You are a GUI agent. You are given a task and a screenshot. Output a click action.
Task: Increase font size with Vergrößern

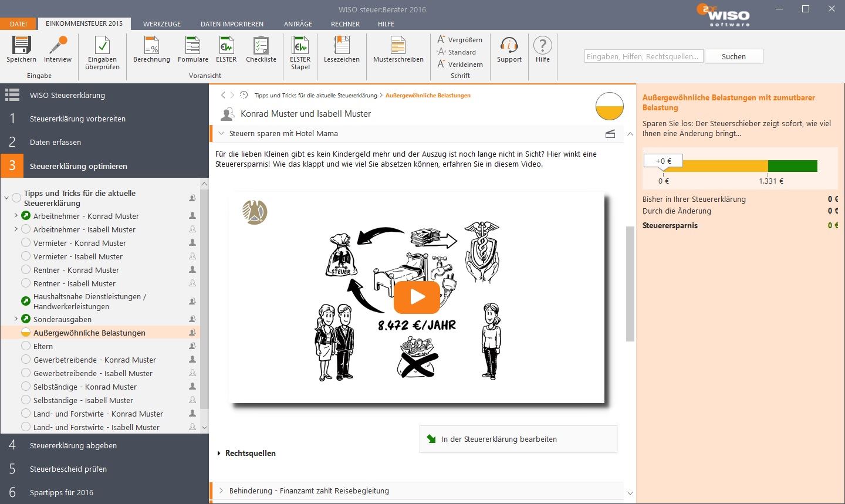point(460,40)
